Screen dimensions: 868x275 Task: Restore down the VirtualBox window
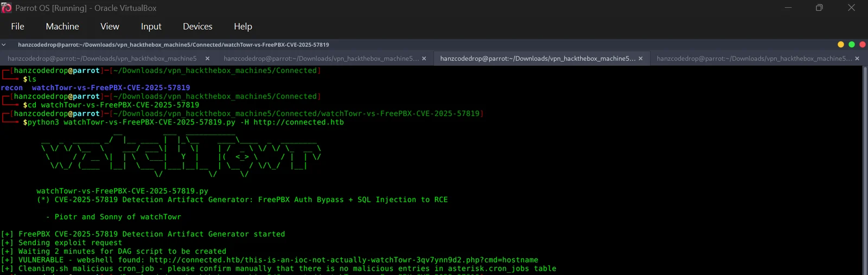(x=819, y=8)
